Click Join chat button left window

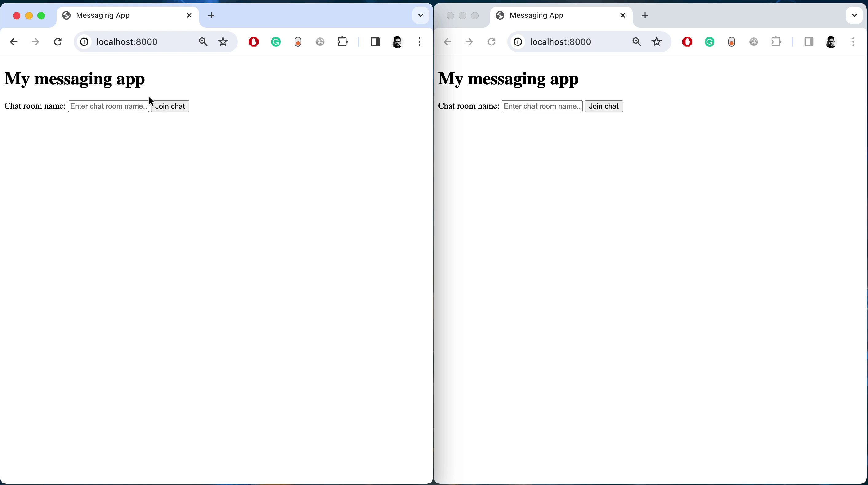tap(170, 106)
